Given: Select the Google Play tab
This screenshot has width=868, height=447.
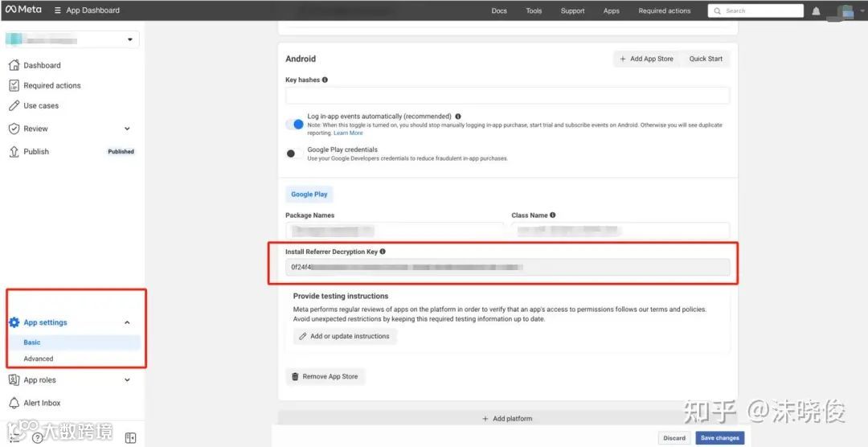Looking at the screenshot, I should tap(309, 195).
